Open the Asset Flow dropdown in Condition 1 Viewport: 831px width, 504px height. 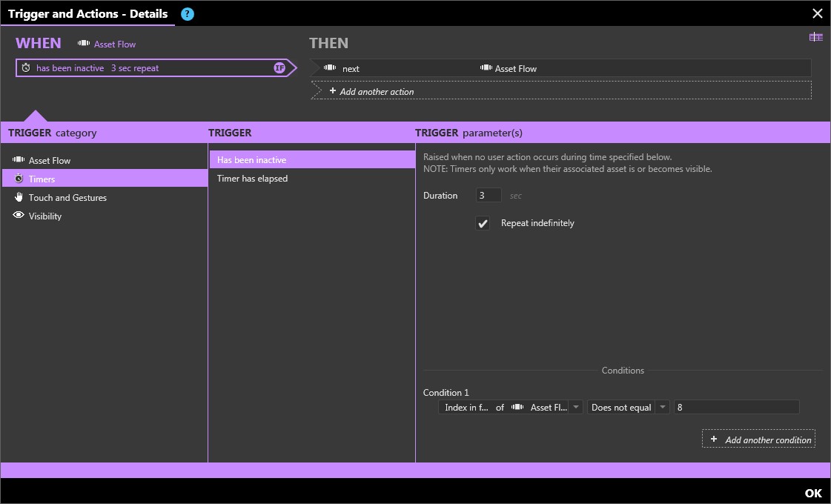pyautogui.click(x=576, y=407)
